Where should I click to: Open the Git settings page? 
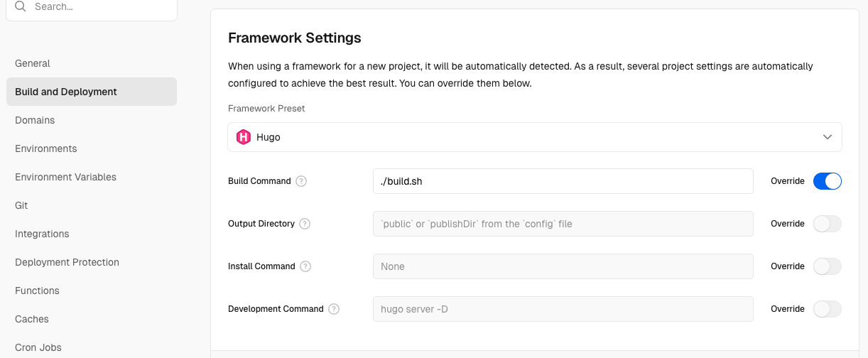pos(21,205)
